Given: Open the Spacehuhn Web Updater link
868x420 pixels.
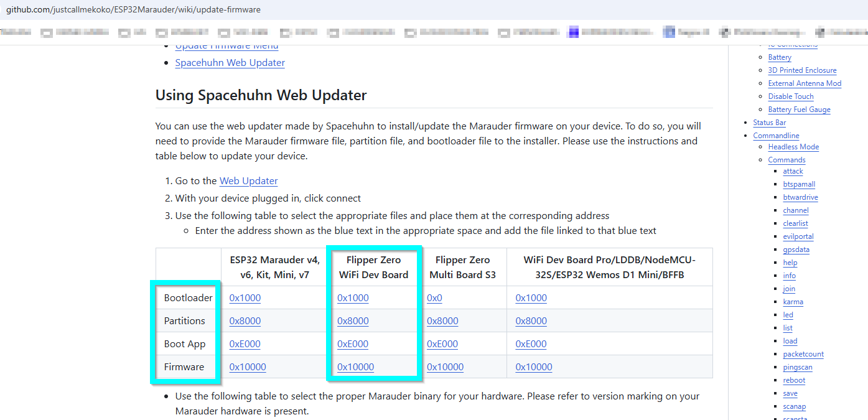Looking at the screenshot, I should [x=230, y=63].
